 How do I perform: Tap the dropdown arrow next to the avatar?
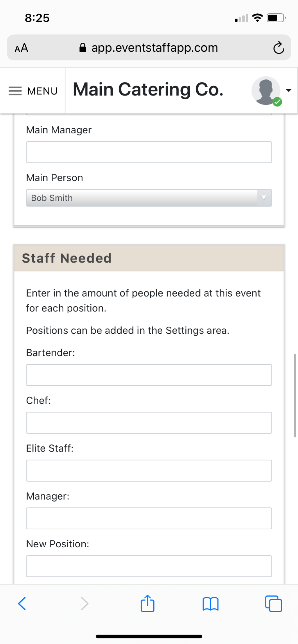288,90
